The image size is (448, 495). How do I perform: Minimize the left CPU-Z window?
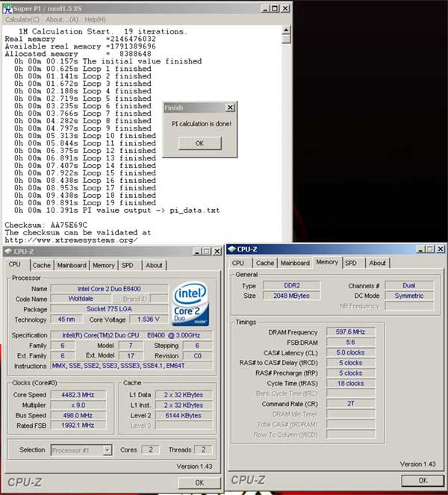tap(197, 252)
